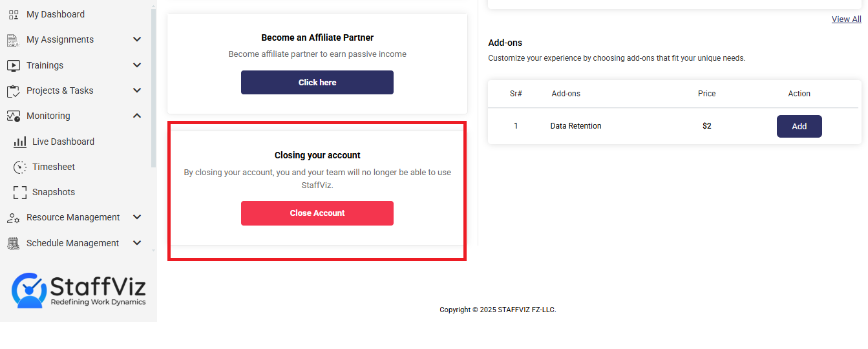Click the red Close Account button

pyautogui.click(x=317, y=213)
